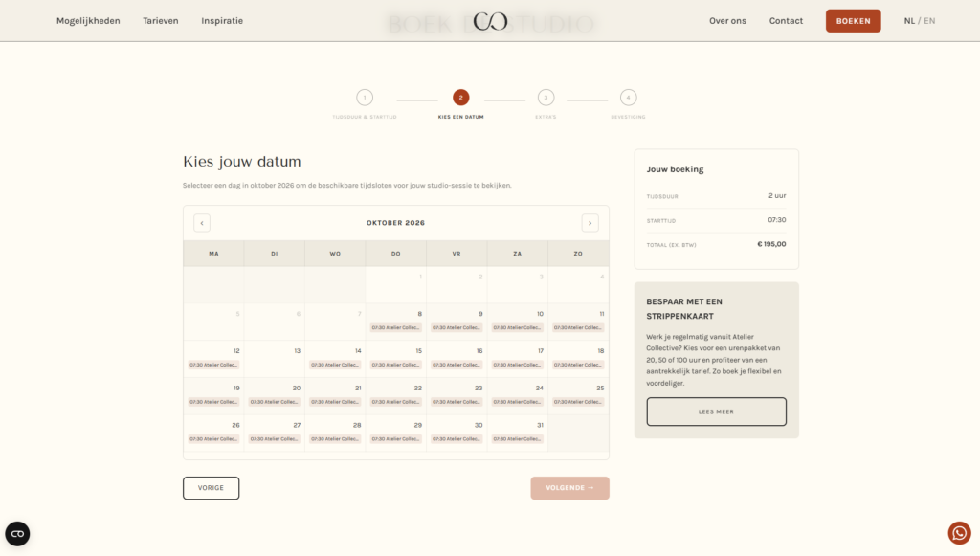Screen dimensions: 980x556
Task: Pick the 07:30 slot on October 20
Action: 274,402
